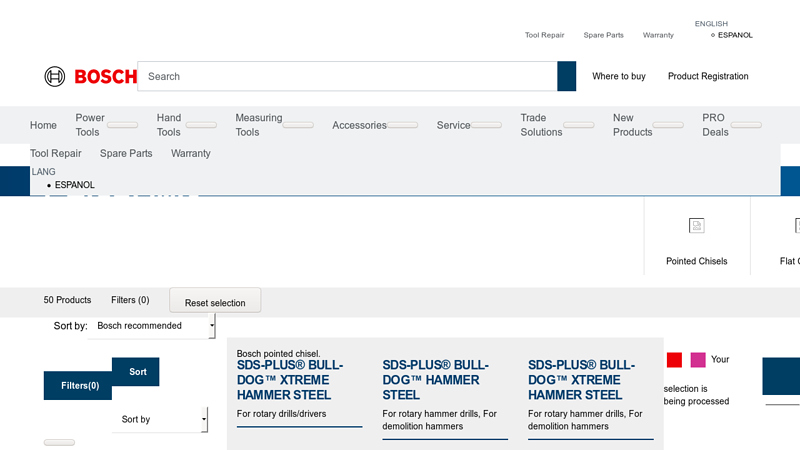800x450 pixels.
Task: Click the red color square
Action: pos(674,360)
